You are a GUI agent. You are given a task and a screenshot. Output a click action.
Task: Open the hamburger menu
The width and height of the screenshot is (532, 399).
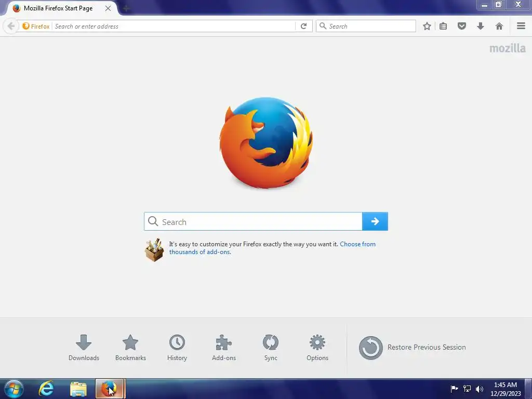pos(521,26)
